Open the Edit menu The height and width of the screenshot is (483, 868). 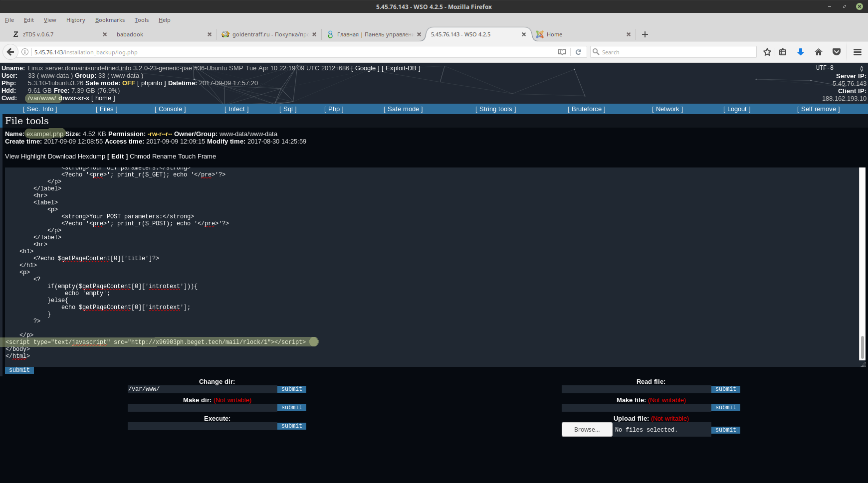(x=29, y=20)
